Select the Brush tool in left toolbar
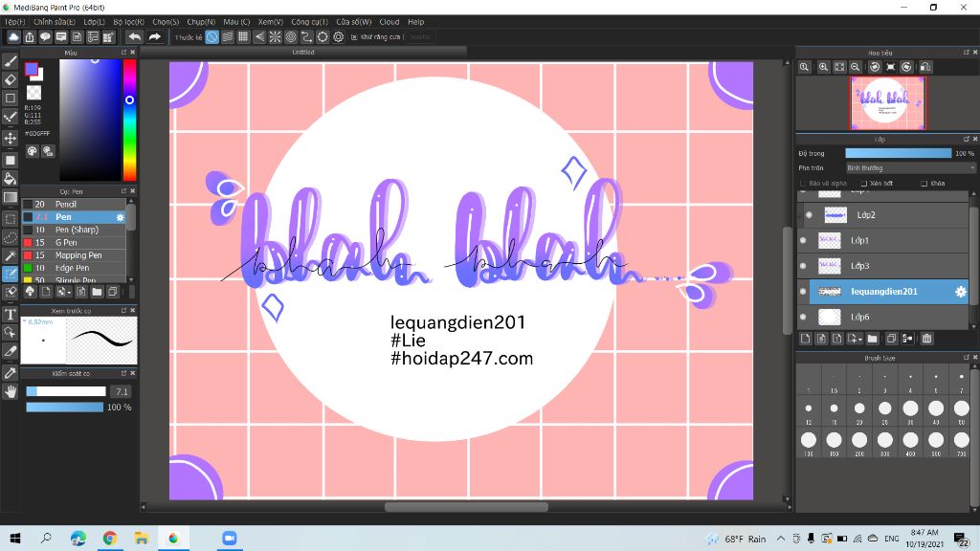The image size is (980, 551). pos(10,60)
